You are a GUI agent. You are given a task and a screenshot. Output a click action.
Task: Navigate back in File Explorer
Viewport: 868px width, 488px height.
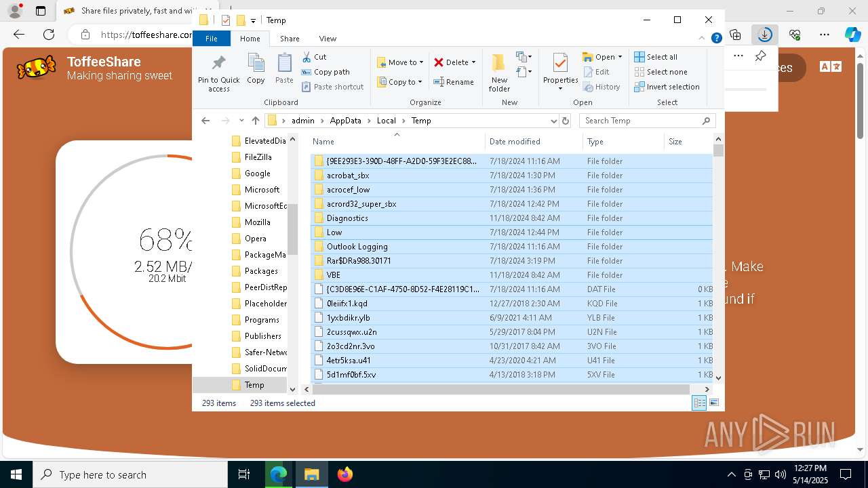point(205,121)
